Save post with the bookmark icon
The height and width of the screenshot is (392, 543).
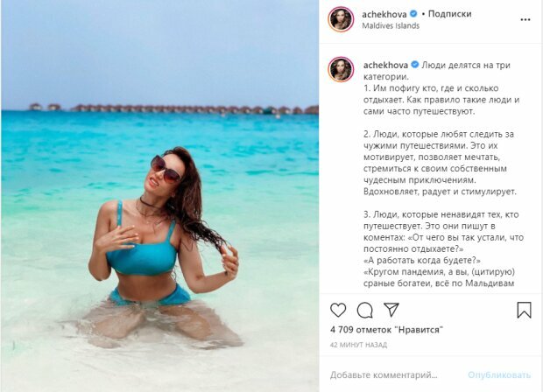click(524, 310)
